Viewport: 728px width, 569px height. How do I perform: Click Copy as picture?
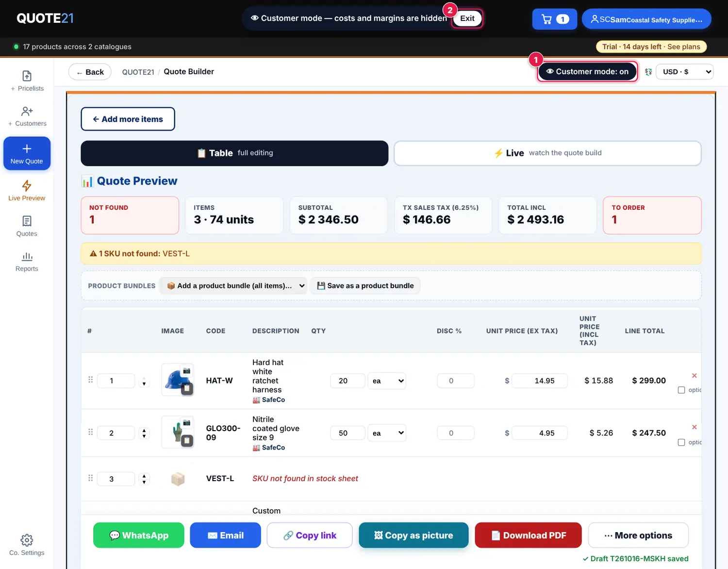(414, 535)
